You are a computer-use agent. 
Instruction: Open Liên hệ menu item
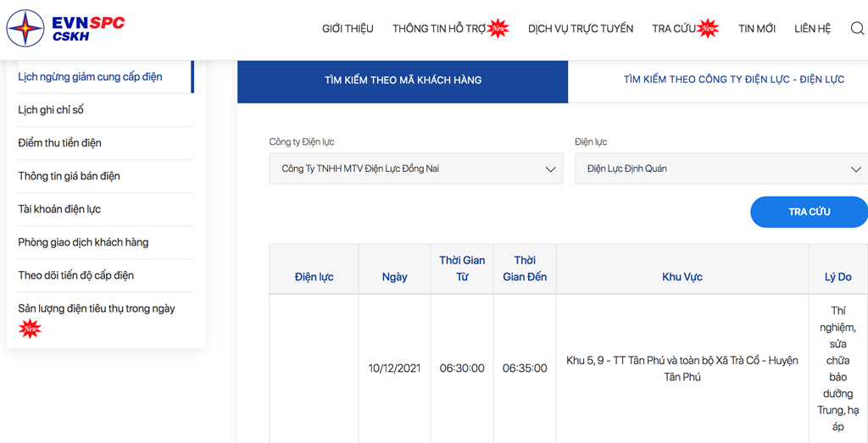tap(812, 29)
